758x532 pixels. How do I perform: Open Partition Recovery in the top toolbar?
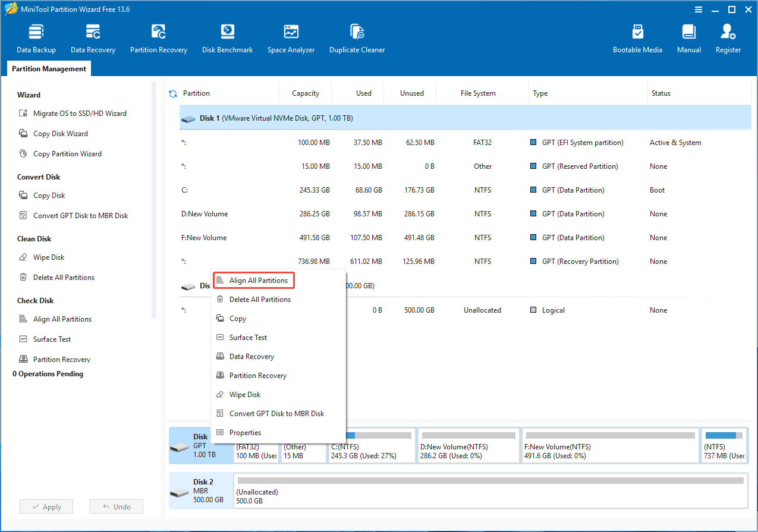coord(159,39)
